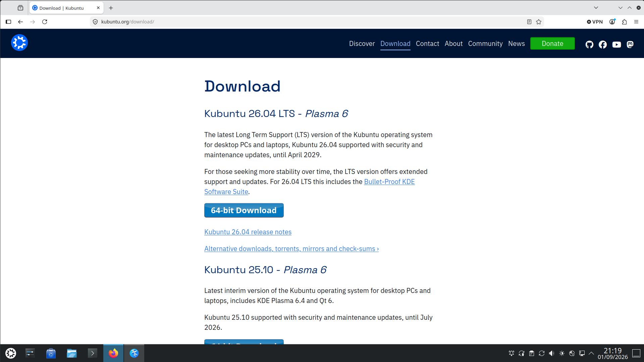The image size is (644, 362).
Task: Open the clock and calendar
Action: click(613, 353)
